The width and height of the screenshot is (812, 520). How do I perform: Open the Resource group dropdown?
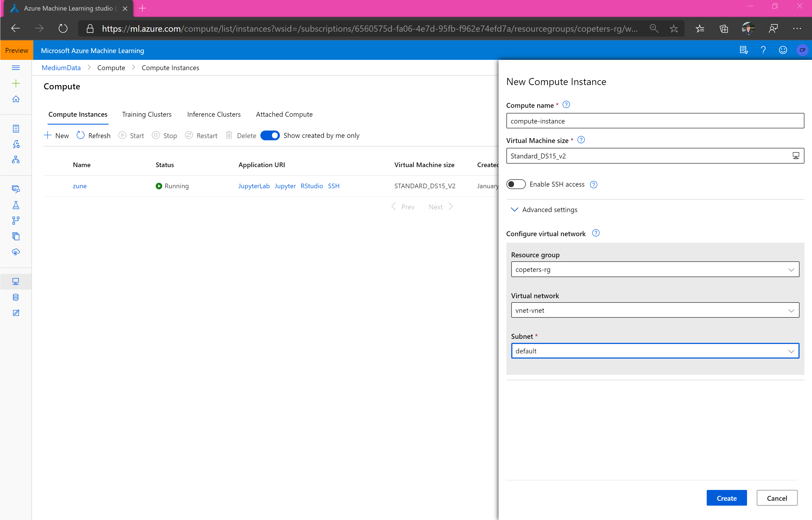655,269
